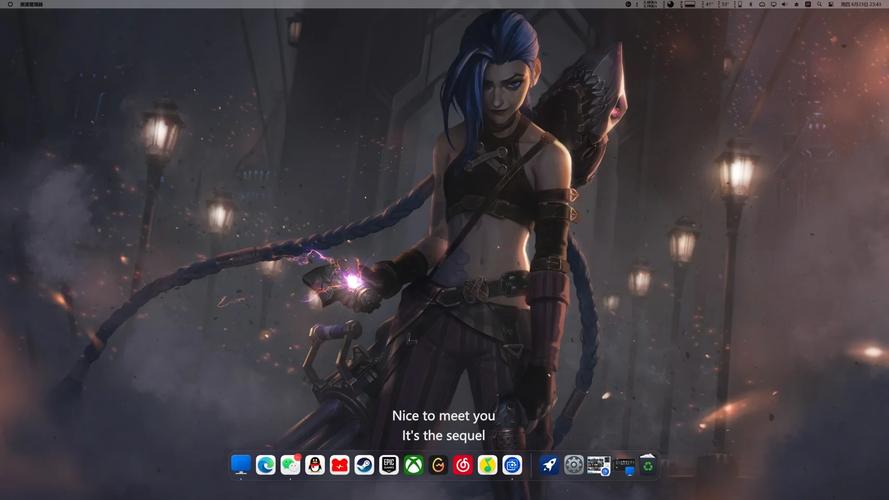Open the file window thumbnail in dock
The height and width of the screenshot is (500, 889).
[599, 465]
